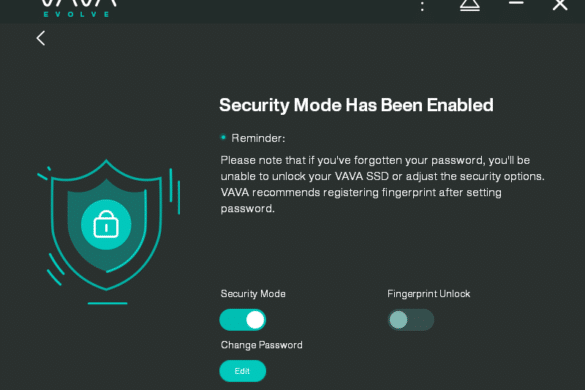
Task: Turn off the Security Mode switch
Action: [243, 320]
